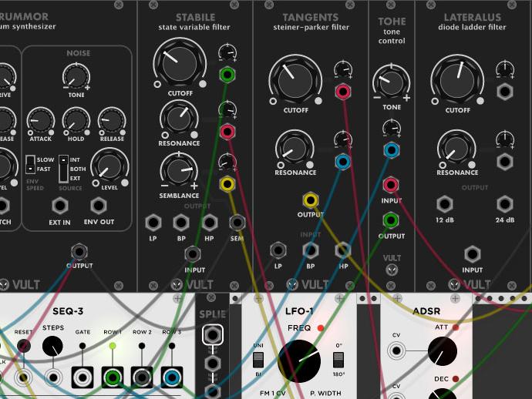Image resolution: width=532 pixels, height=399 pixels.
Task: Click the LFO-1 FREQ knob
Action: point(298,361)
